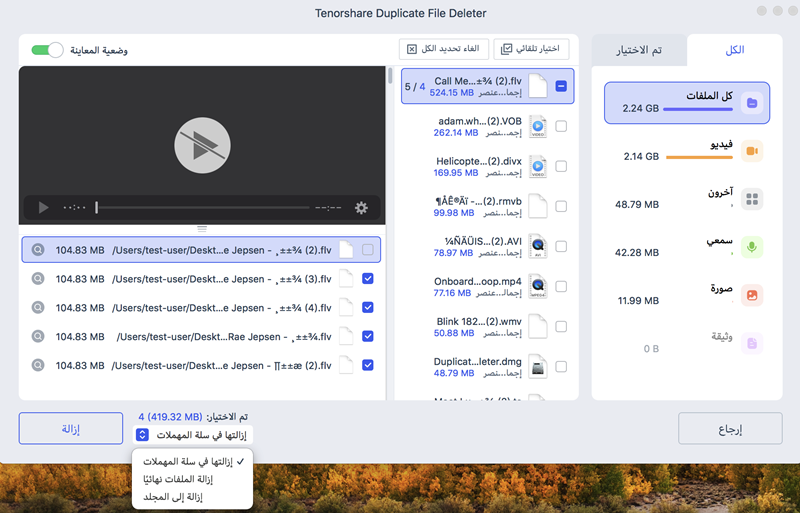
Task: Click the large disabled play icon in preview
Action: pos(202,145)
